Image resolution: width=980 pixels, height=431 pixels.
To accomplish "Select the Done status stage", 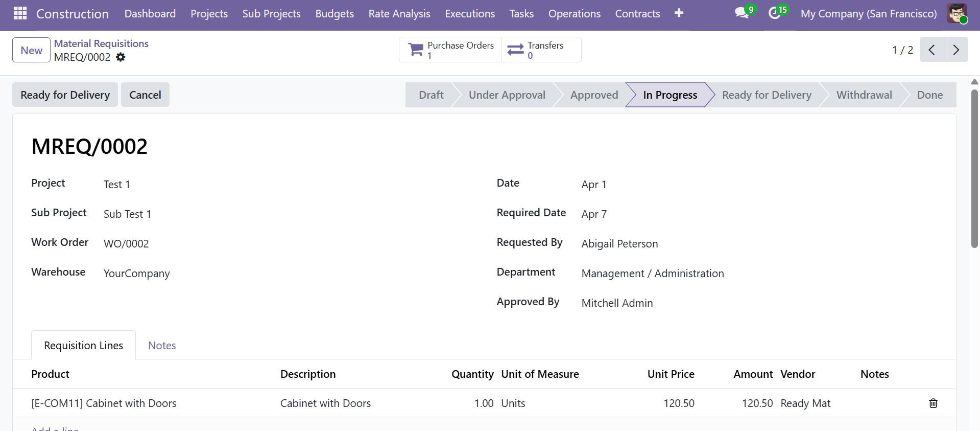I will (930, 95).
